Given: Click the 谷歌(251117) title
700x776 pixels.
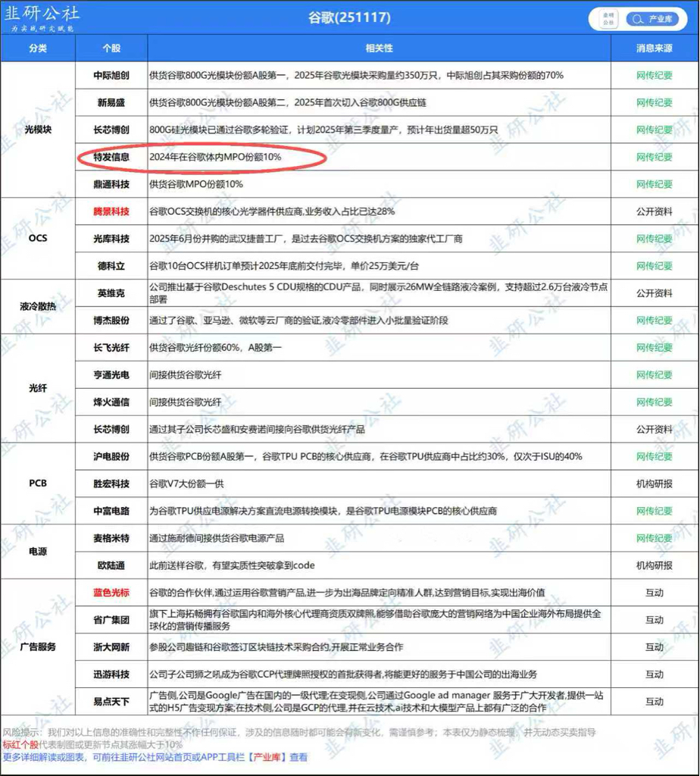Looking at the screenshot, I should point(349,18).
